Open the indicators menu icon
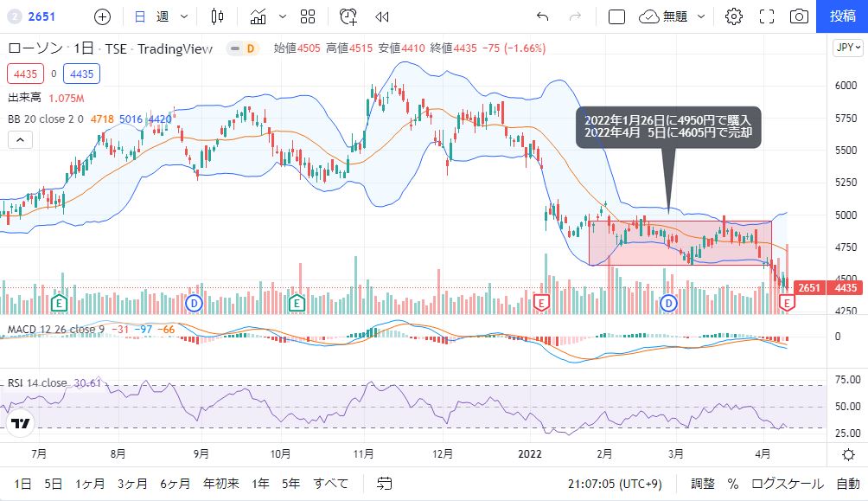 pos(258,16)
